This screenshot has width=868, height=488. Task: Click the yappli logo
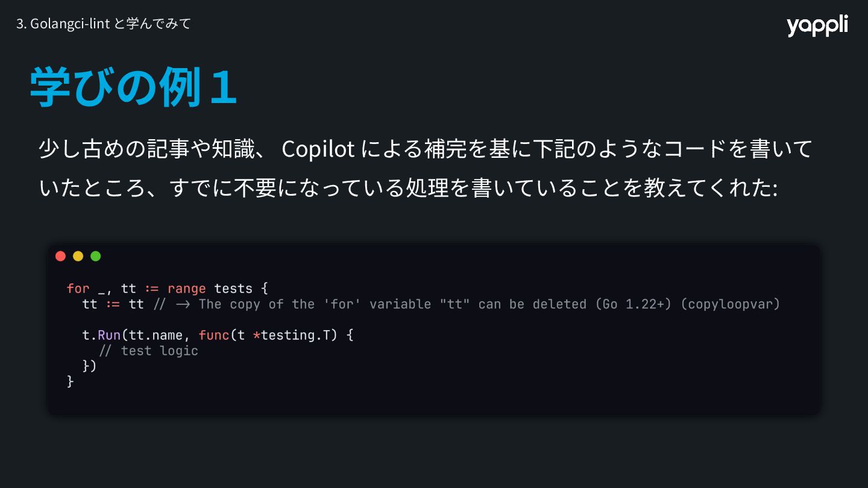[817, 25]
